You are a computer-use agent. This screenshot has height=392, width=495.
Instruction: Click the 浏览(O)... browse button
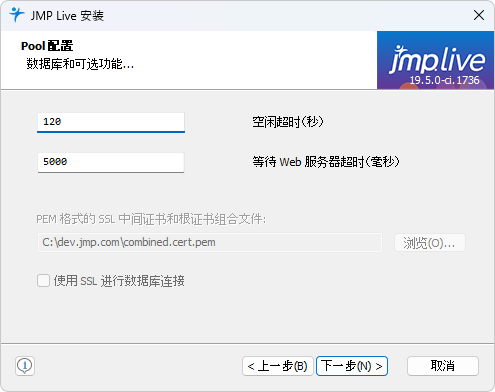tap(430, 243)
